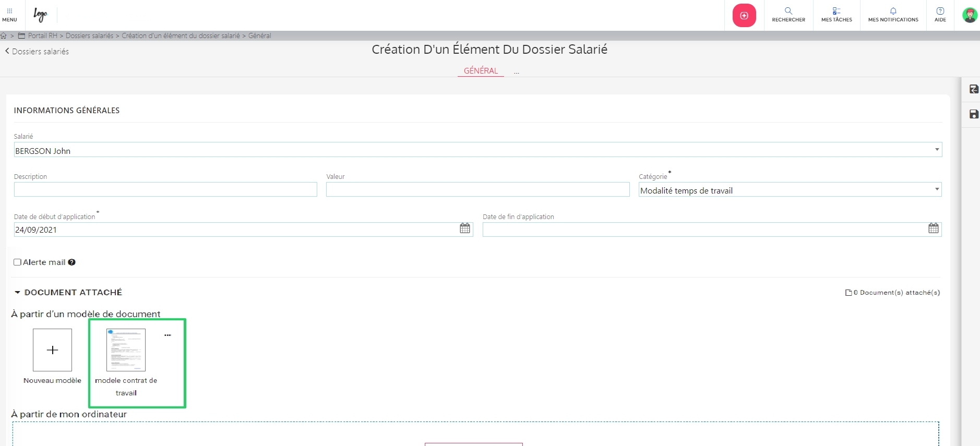Select the Général tab
Screen dimensions: 980x446
coord(481,71)
